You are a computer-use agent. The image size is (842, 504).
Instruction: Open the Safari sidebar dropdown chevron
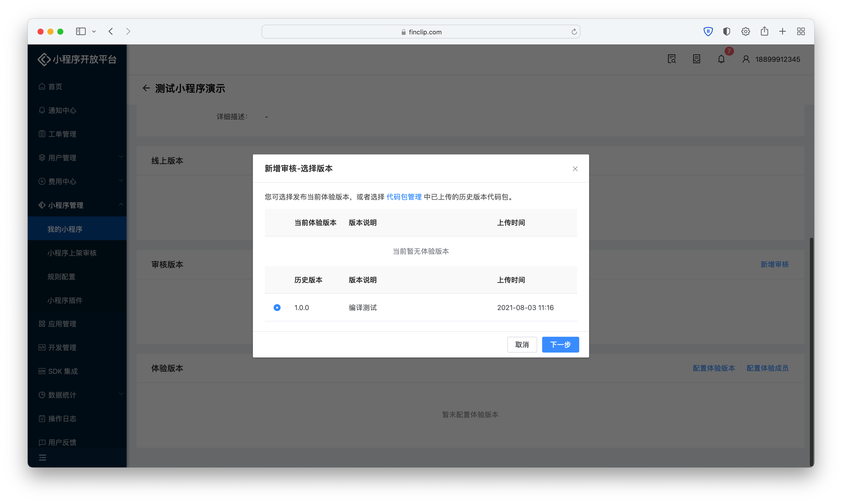click(x=94, y=32)
